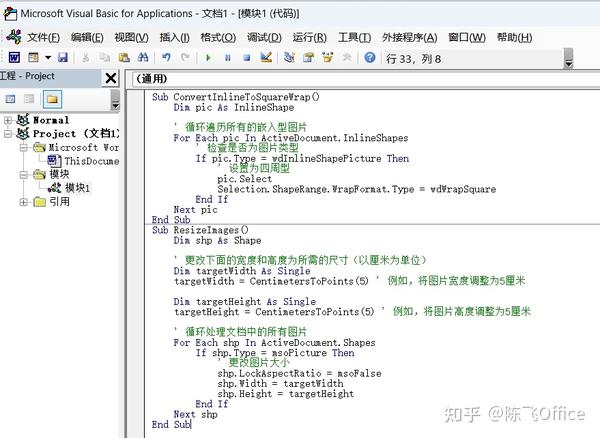Toggle Design Mode icon
Viewport: 600px width, 438px height.
266,58
